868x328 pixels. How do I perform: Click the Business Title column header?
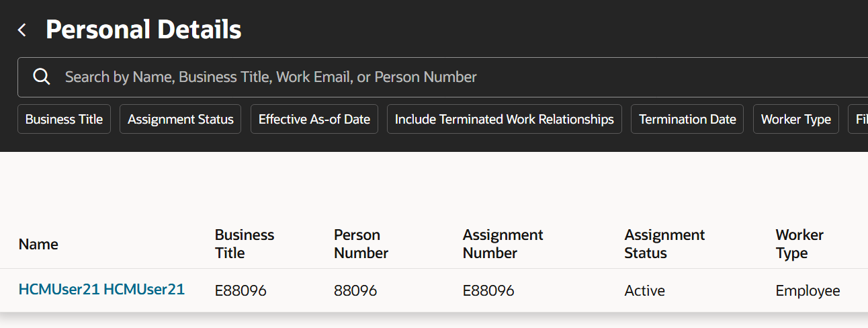pyautogui.click(x=245, y=244)
